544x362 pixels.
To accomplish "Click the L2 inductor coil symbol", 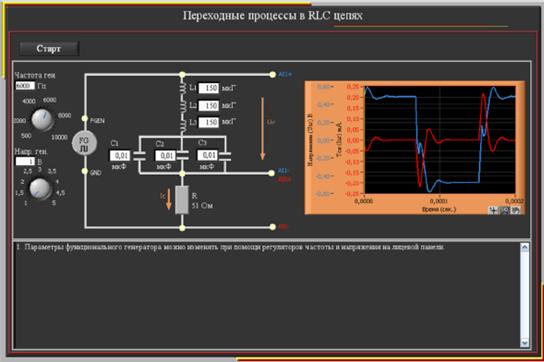I will tap(182, 106).
